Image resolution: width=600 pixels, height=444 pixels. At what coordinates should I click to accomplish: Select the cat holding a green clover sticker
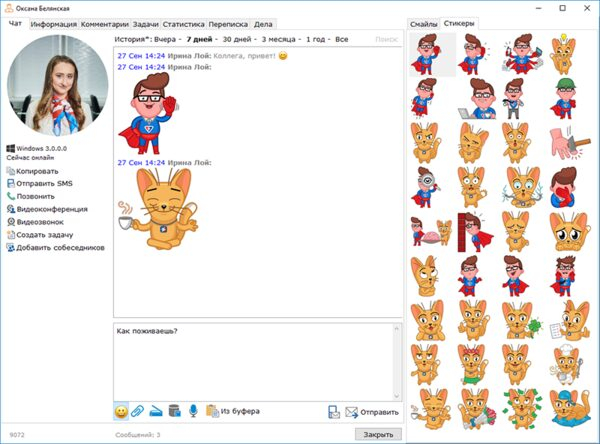click(x=522, y=320)
